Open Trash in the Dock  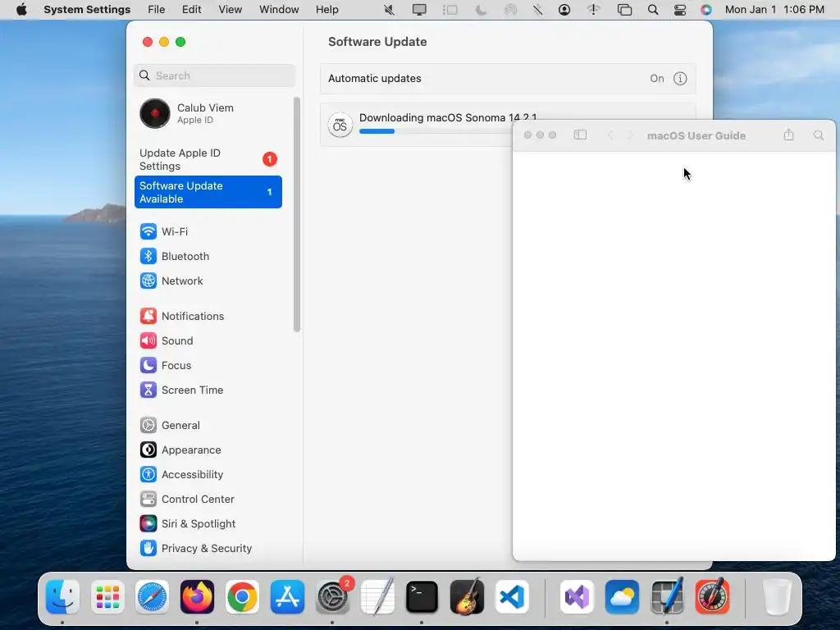click(776, 597)
